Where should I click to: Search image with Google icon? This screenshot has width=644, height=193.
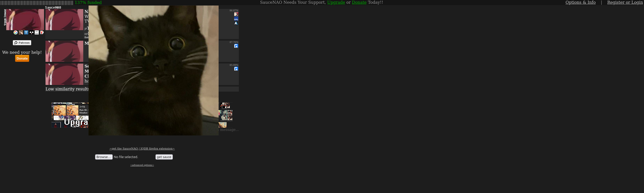(16, 32)
